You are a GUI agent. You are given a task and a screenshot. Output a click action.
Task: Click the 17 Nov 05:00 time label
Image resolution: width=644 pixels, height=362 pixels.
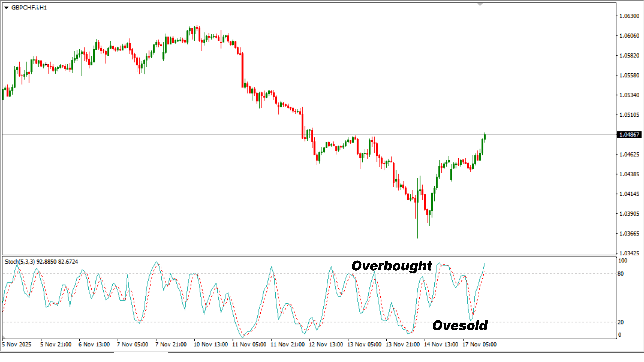coord(479,344)
